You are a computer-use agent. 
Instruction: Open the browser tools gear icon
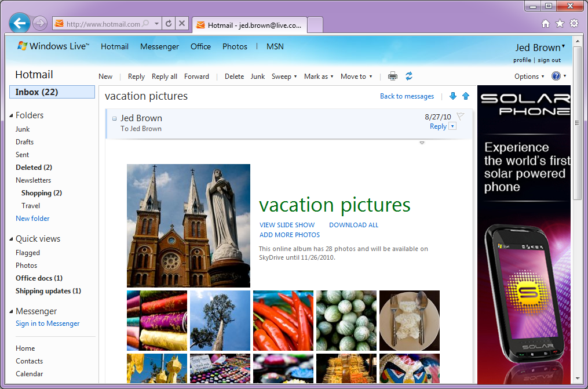point(574,24)
